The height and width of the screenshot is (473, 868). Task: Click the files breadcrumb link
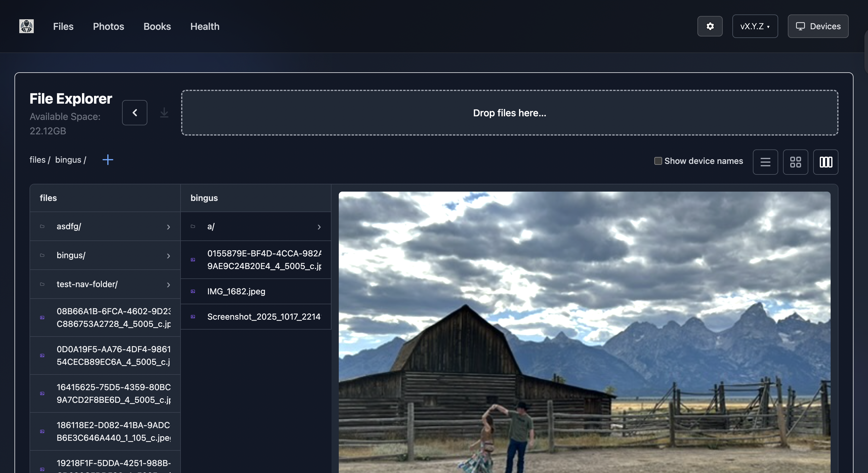(x=37, y=160)
